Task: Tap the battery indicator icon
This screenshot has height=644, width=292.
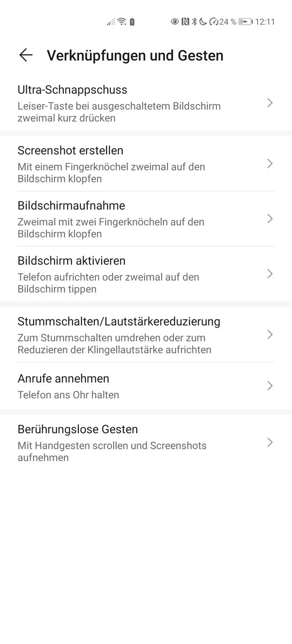Action: 246,21
